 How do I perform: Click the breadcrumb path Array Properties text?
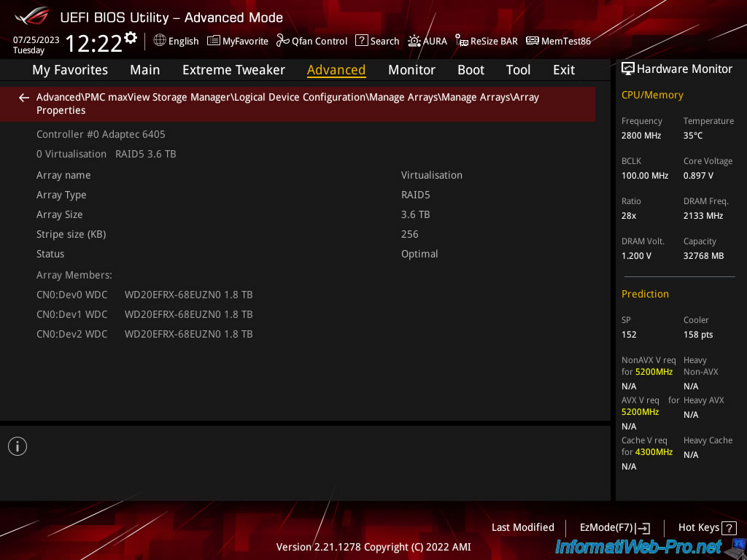[x=287, y=104]
